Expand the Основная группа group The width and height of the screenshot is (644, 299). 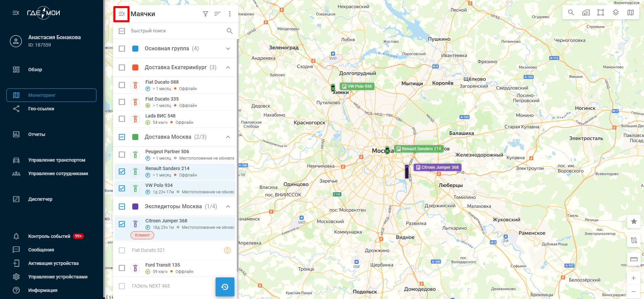pyautogui.click(x=228, y=49)
